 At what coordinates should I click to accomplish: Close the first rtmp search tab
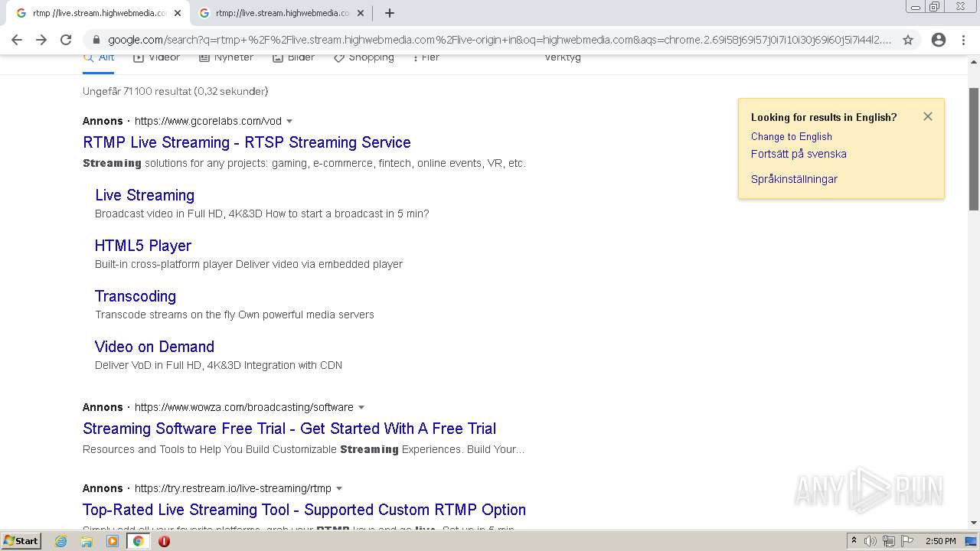(178, 13)
